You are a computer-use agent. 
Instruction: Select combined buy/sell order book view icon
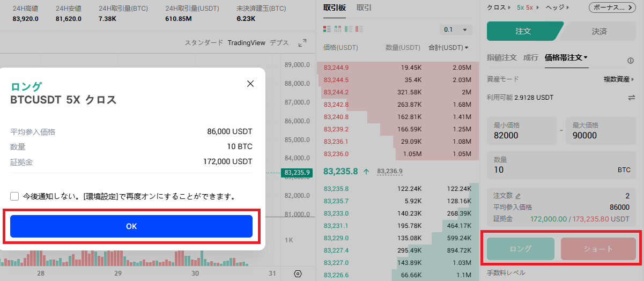tap(327, 29)
